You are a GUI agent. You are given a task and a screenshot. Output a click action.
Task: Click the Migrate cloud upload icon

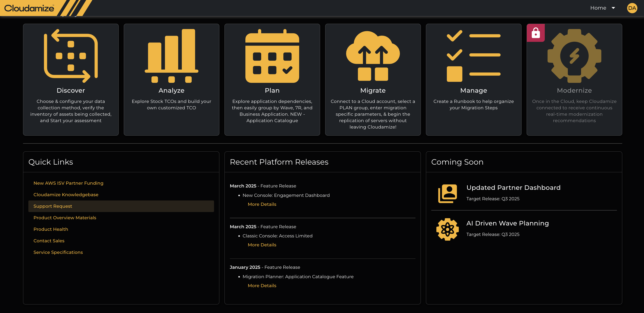[x=373, y=56]
